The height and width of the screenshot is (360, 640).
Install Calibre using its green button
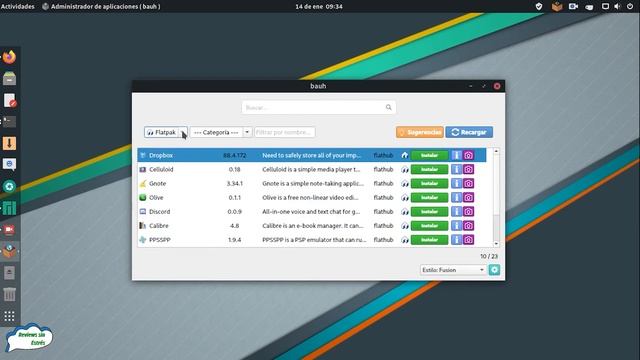tap(429, 226)
